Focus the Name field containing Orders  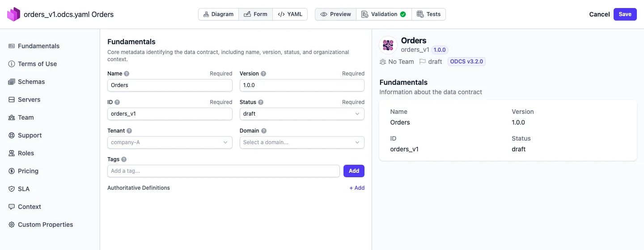tap(170, 85)
